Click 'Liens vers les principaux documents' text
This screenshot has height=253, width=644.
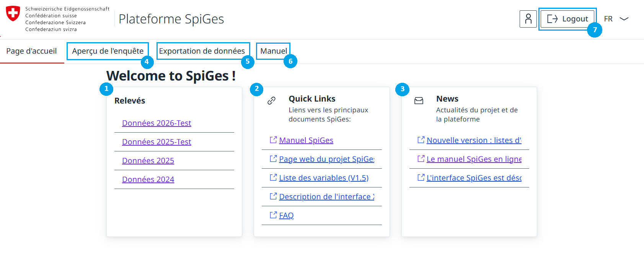pyautogui.click(x=328, y=115)
